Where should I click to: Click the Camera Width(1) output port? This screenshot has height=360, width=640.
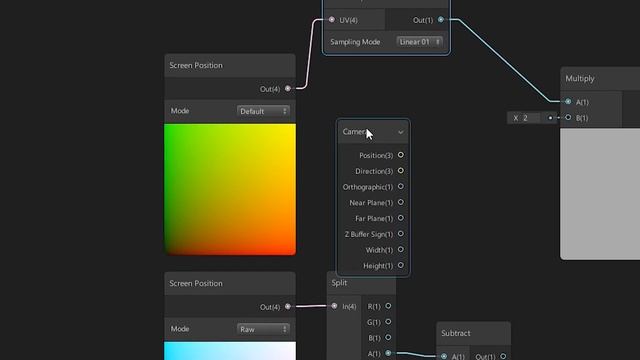pos(401,249)
